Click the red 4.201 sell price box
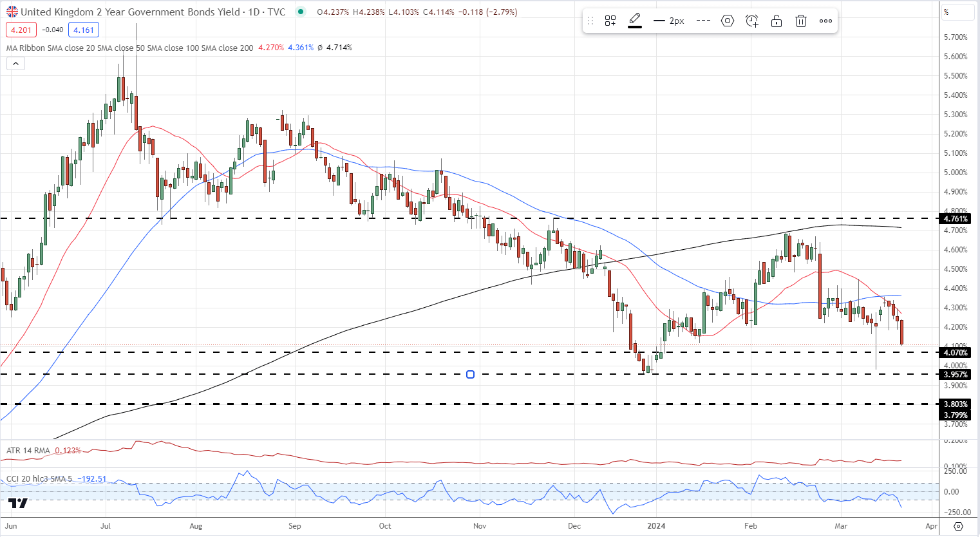 pyautogui.click(x=21, y=30)
